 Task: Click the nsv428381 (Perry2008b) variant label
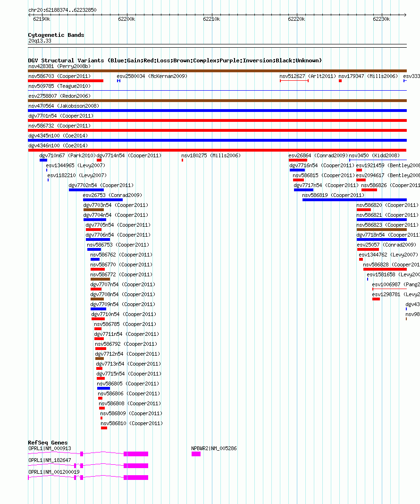[x=59, y=66]
